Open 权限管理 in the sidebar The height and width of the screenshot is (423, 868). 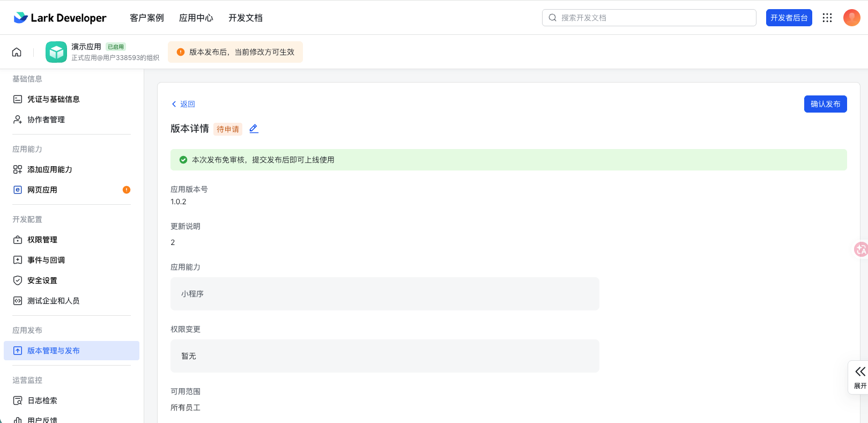(x=42, y=240)
